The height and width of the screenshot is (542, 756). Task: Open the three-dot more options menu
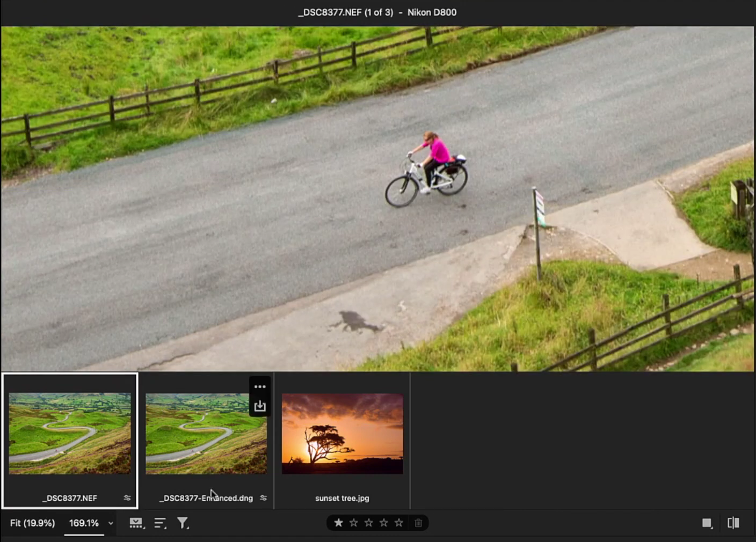click(x=260, y=387)
